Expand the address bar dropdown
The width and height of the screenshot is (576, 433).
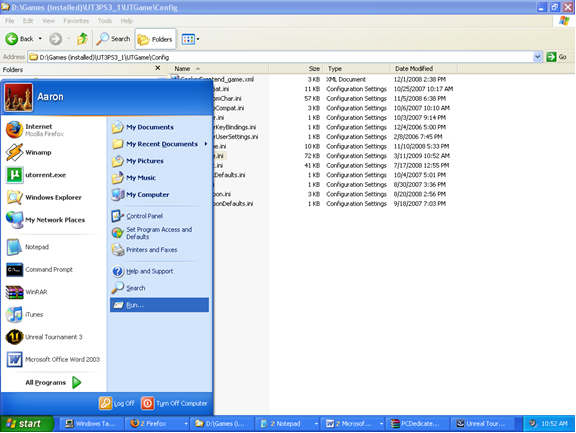point(537,57)
